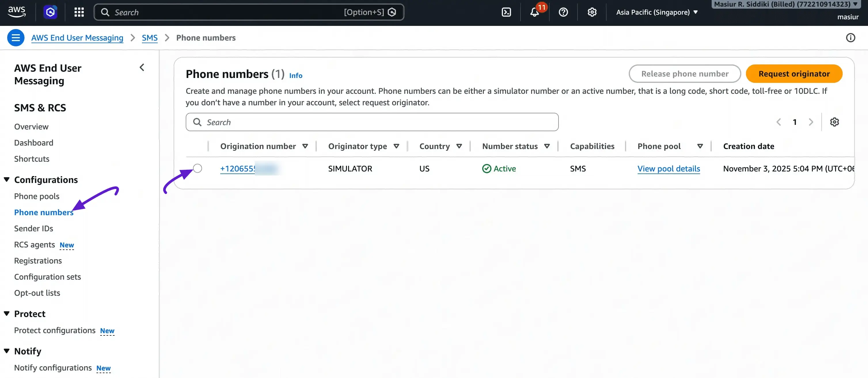The width and height of the screenshot is (868, 378).
Task: Click the New badge beside RCS agents
Action: click(67, 245)
